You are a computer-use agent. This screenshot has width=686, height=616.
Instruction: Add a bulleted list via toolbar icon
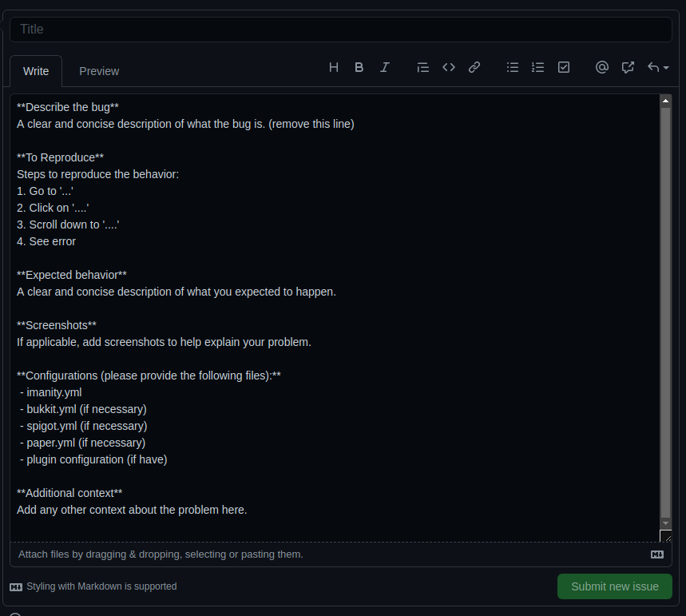[513, 67]
